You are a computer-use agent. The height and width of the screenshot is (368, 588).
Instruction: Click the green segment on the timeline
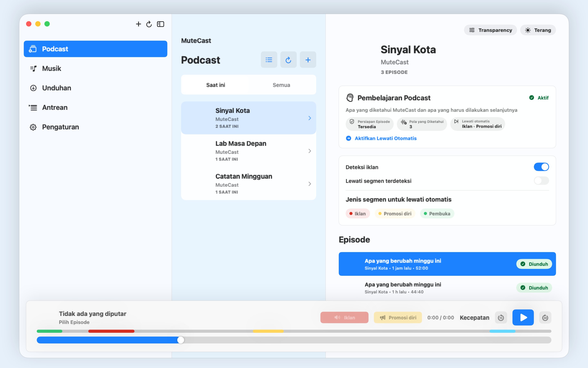50,331
